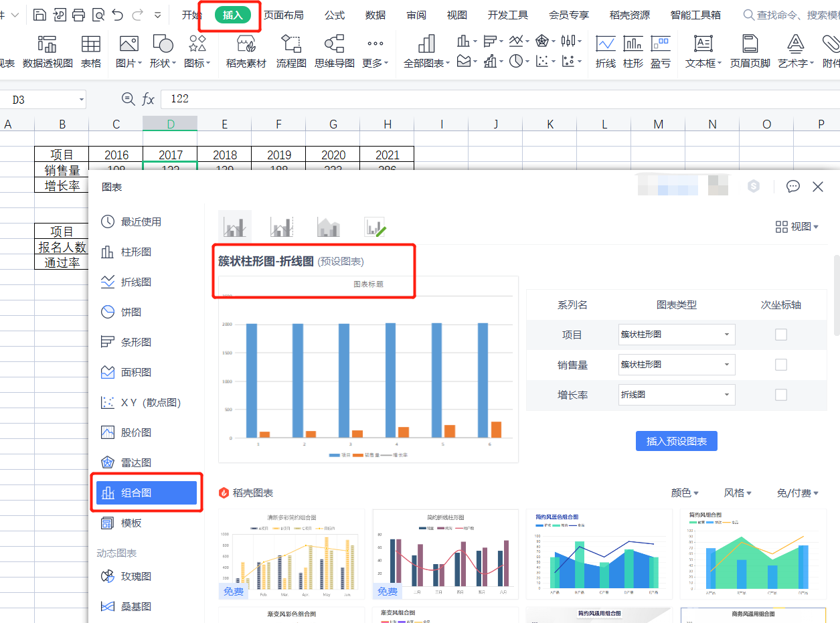Toggle secondary axis checkbox for 销售量
The width and height of the screenshot is (840, 623).
tap(780, 365)
